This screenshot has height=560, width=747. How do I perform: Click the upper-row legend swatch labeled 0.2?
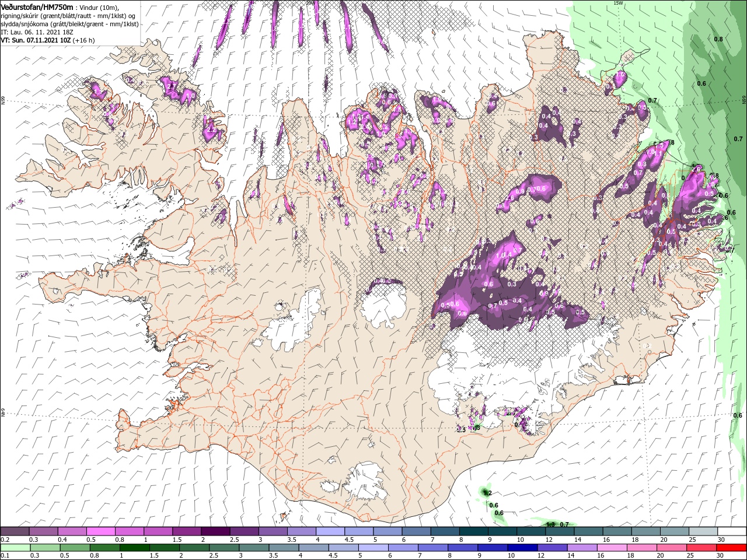pos(15,531)
